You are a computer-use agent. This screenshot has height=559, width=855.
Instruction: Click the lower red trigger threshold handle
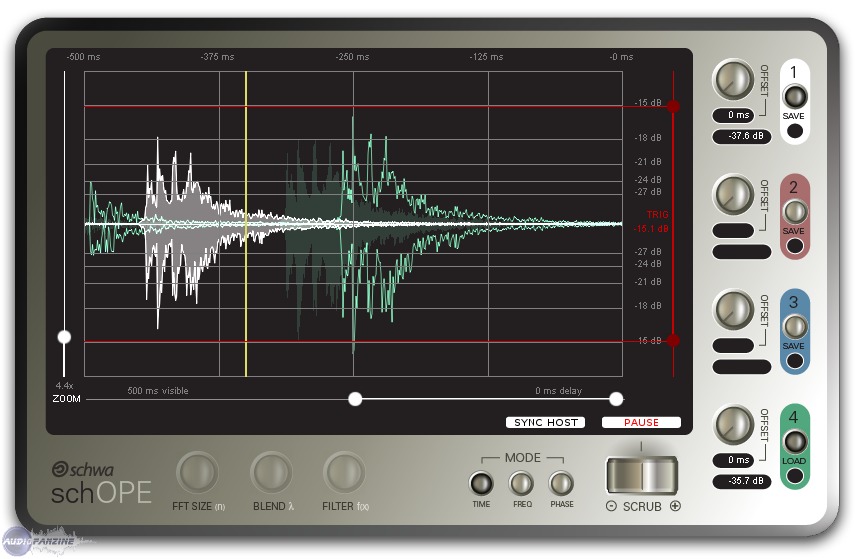674,341
